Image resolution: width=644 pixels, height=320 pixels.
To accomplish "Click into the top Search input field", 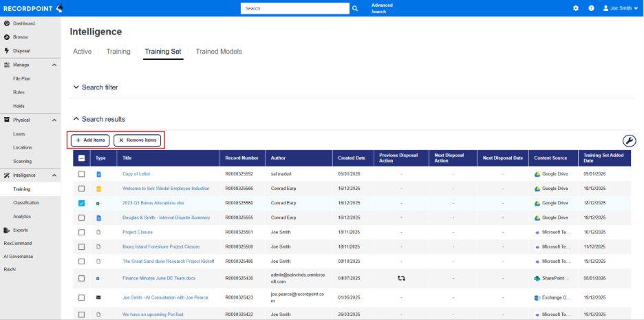I will point(294,8).
